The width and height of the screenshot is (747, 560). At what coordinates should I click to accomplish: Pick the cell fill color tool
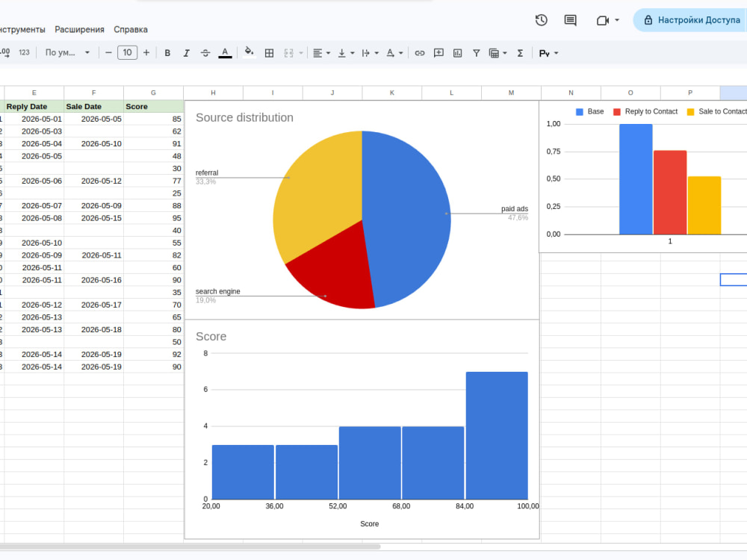[x=249, y=53]
